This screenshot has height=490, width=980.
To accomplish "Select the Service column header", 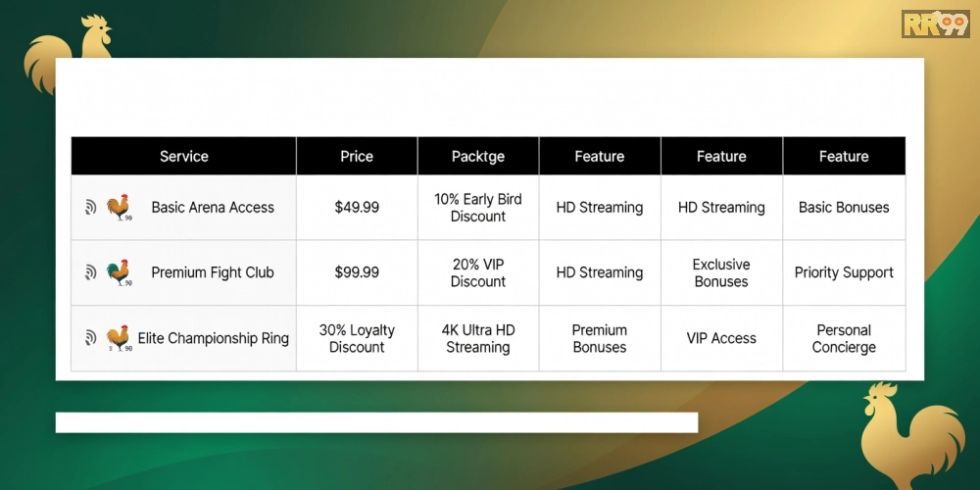I will pos(184,156).
